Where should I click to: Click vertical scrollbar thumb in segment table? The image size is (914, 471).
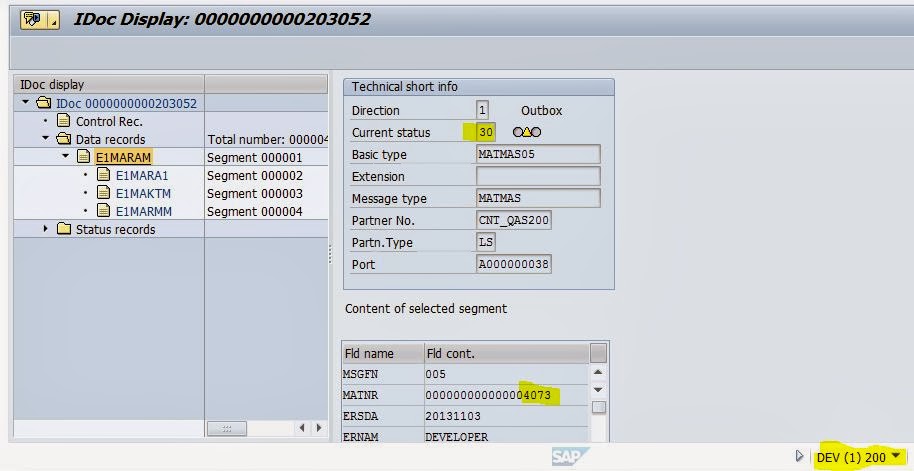coord(599,407)
